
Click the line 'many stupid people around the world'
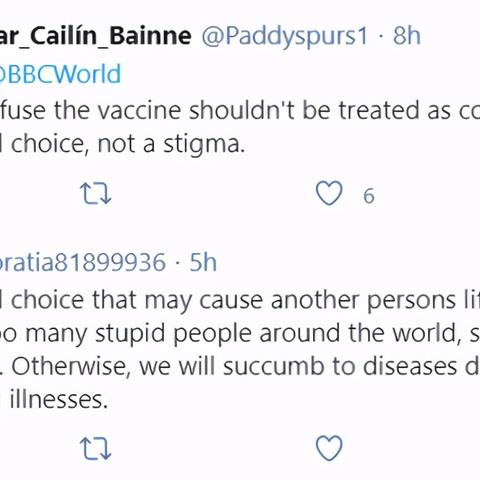[x=240, y=333]
